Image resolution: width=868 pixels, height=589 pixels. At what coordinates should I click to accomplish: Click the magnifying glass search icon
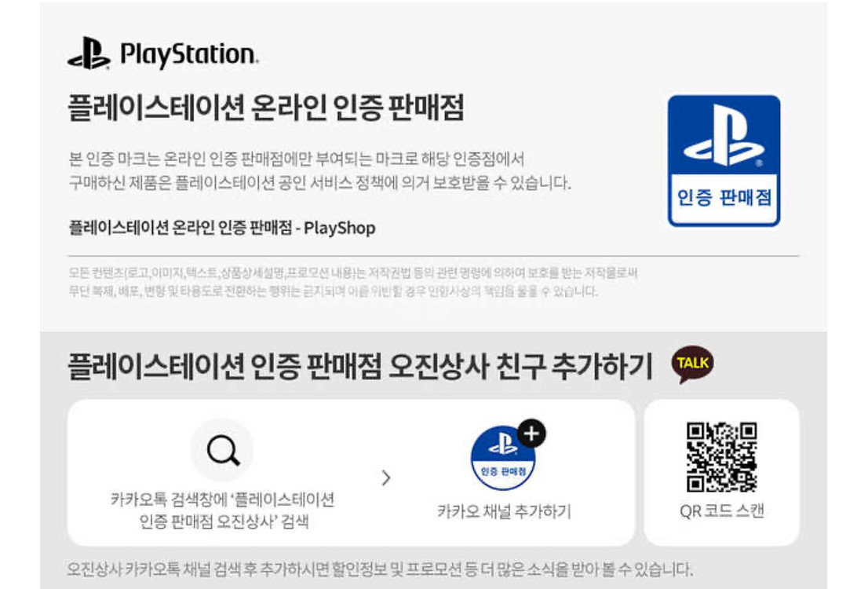(223, 451)
